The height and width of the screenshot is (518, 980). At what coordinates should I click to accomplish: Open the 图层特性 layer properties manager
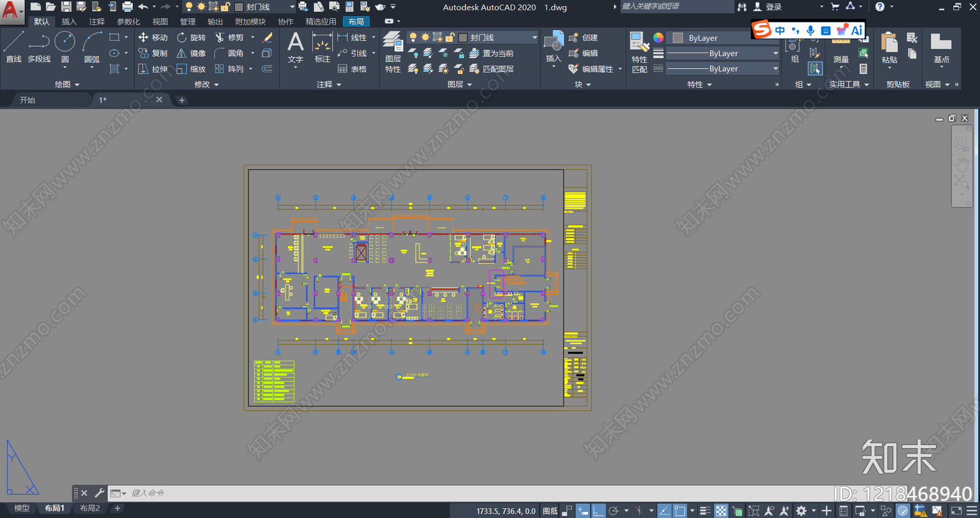[x=393, y=53]
